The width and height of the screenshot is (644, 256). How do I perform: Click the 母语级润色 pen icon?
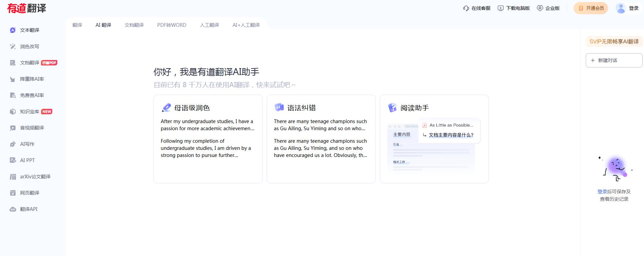click(166, 107)
